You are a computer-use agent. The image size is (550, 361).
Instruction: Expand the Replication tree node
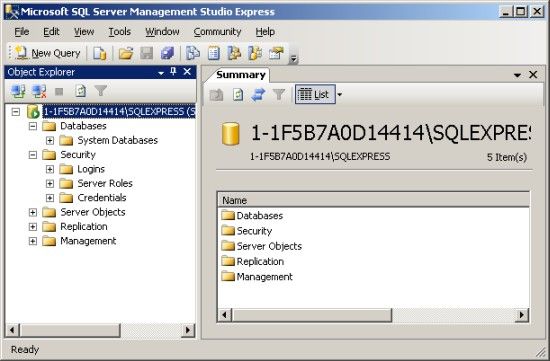click(x=33, y=227)
